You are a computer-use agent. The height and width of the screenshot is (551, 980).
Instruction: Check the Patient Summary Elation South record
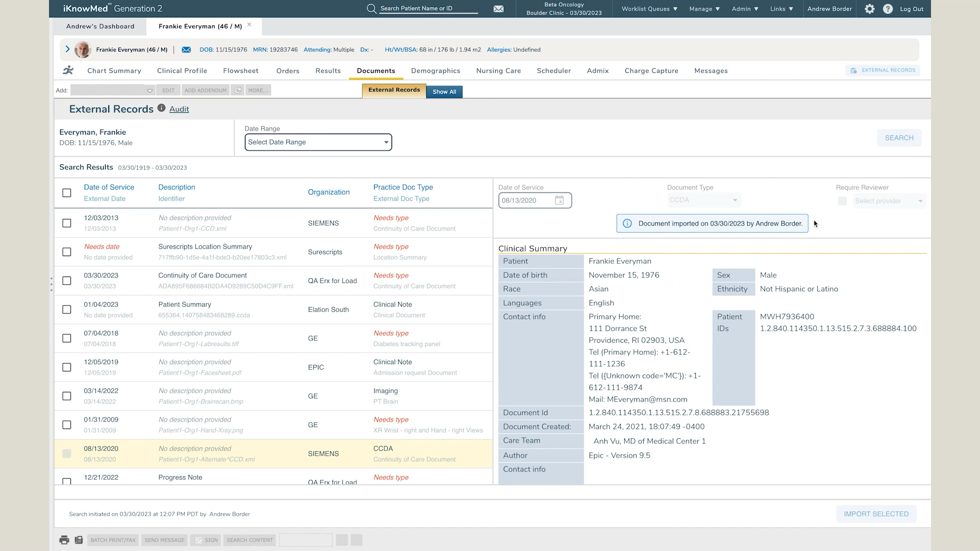click(67, 310)
